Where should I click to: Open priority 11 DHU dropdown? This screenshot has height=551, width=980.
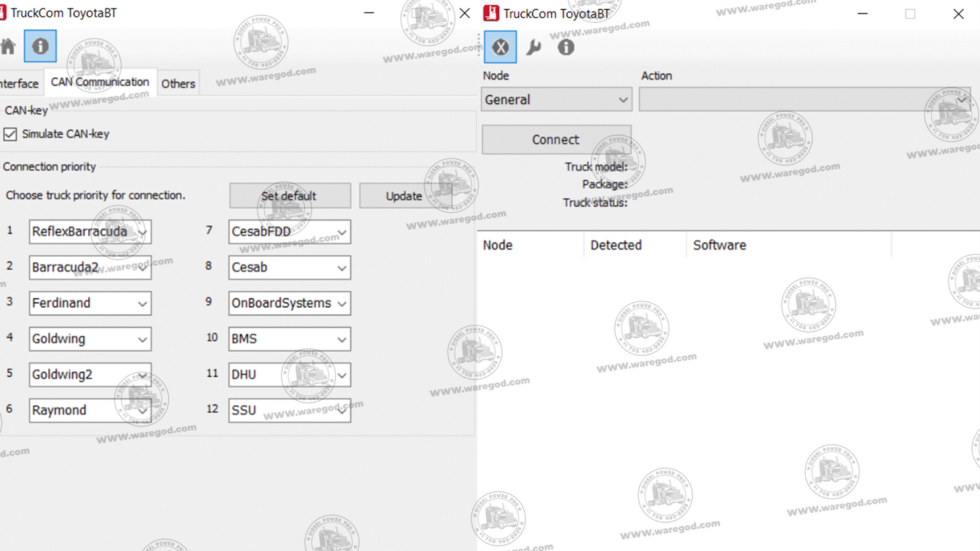[x=290, y=375]
